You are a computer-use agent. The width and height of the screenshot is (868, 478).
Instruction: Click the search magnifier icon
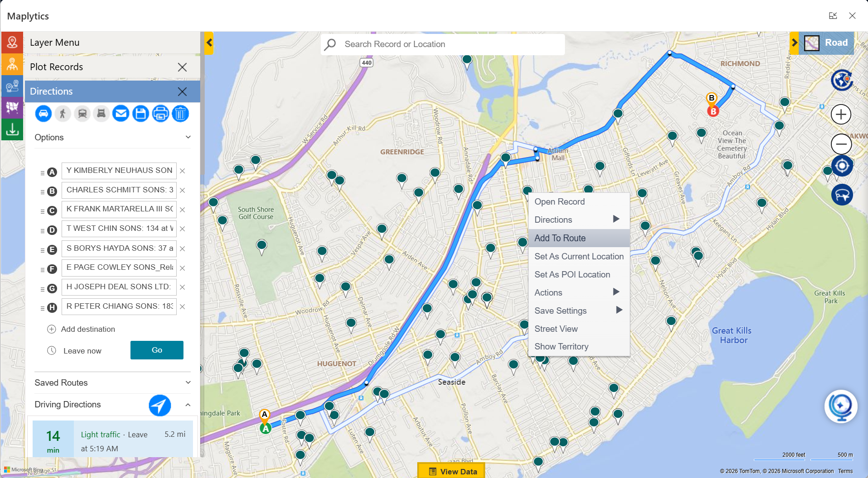pyautogui.click(x=331, y=44)
